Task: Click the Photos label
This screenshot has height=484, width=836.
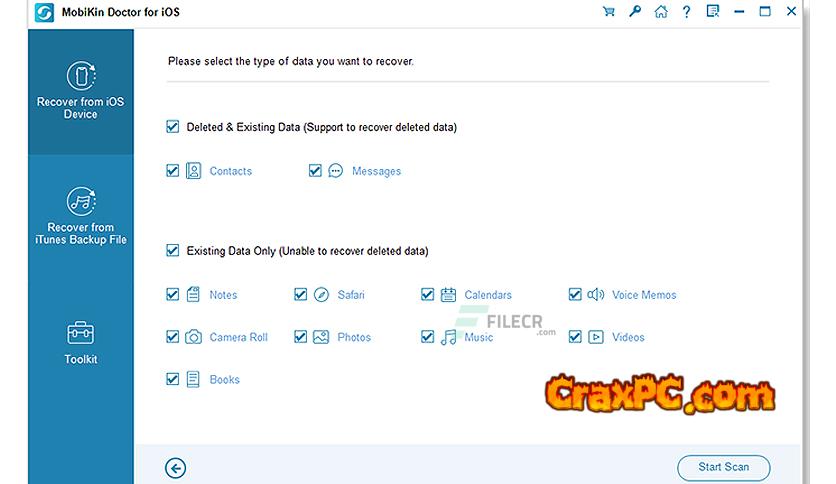Action: [354, 337]
